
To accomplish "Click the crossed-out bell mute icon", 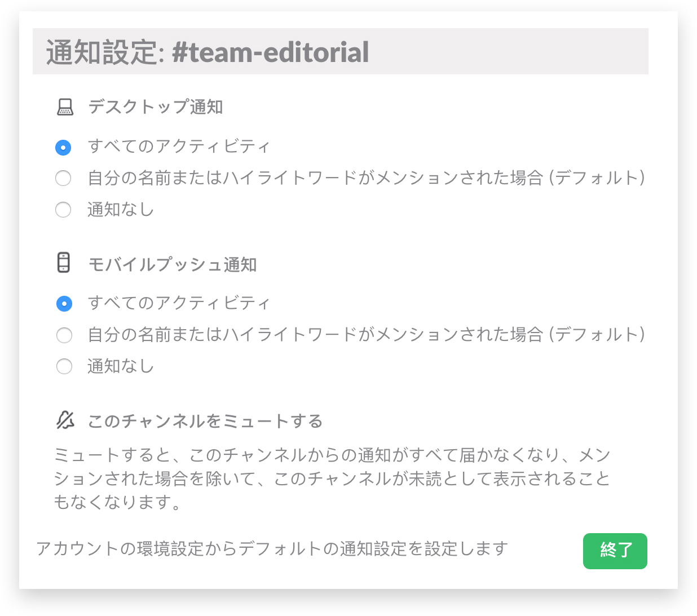I will click(x=65, y=420).
